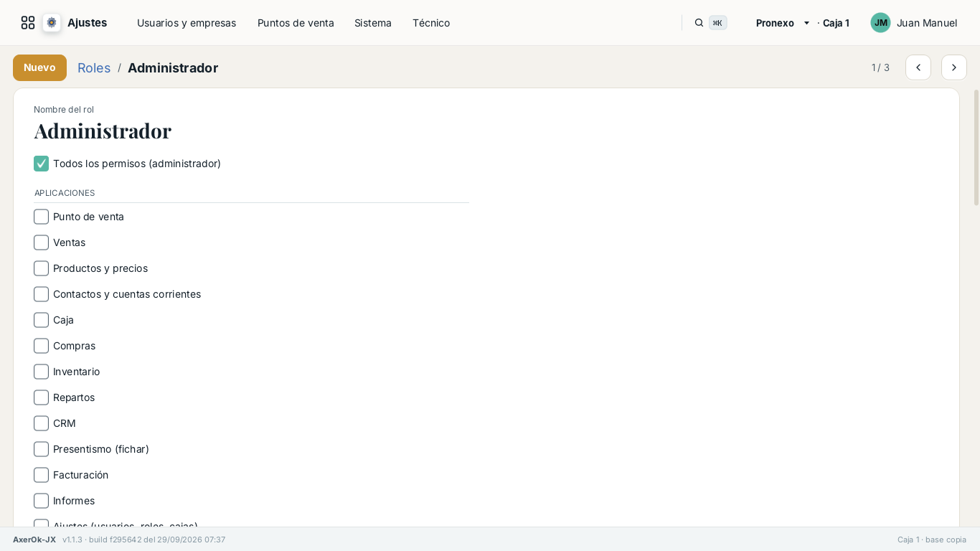Click Juan Manuel user name

coord(927,23)
